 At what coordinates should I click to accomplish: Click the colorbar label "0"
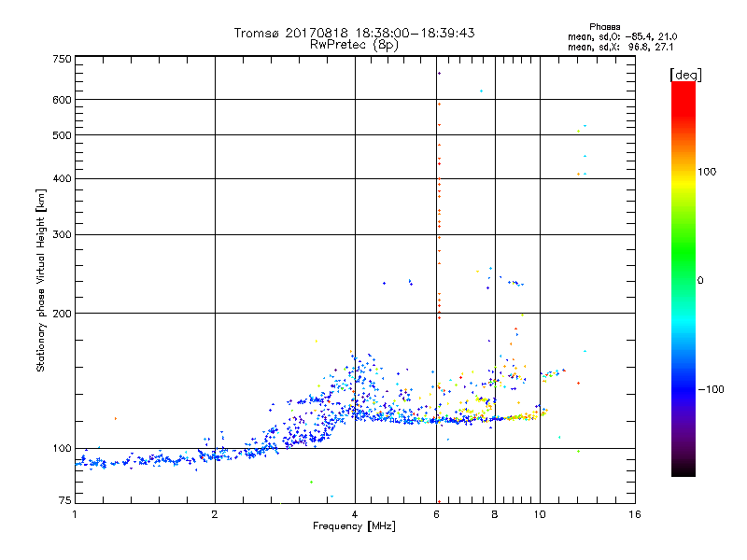coord(700,281)
